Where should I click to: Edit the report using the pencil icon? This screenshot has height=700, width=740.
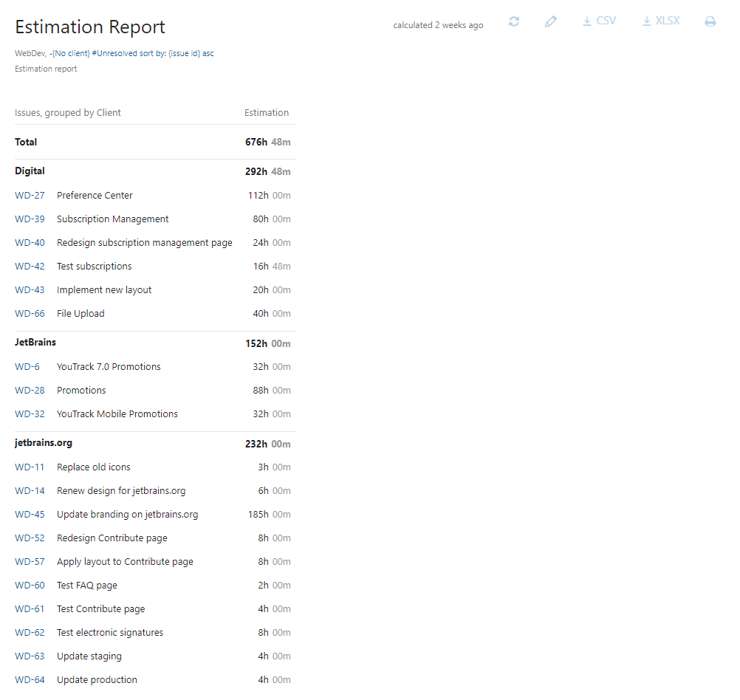coord(550,21)
